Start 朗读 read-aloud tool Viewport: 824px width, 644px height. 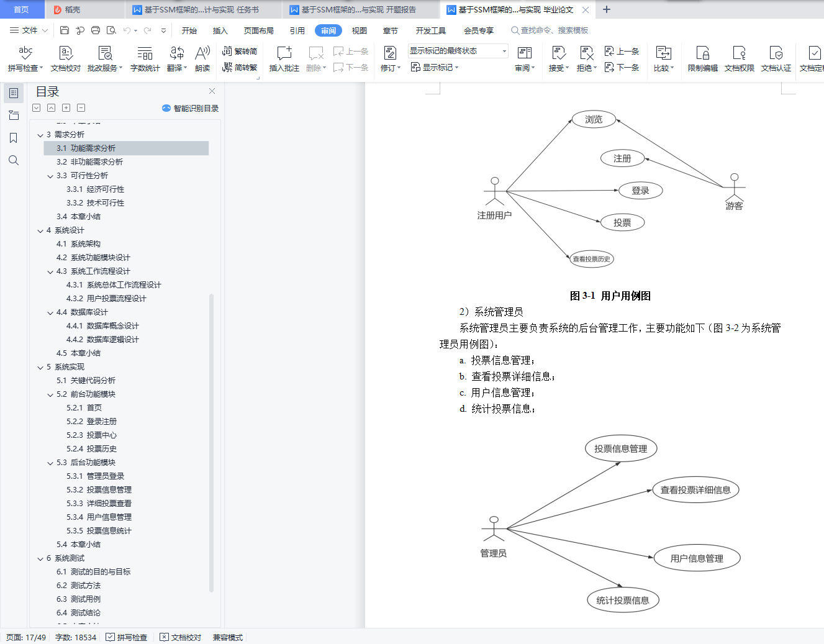(x=202, y=59)
